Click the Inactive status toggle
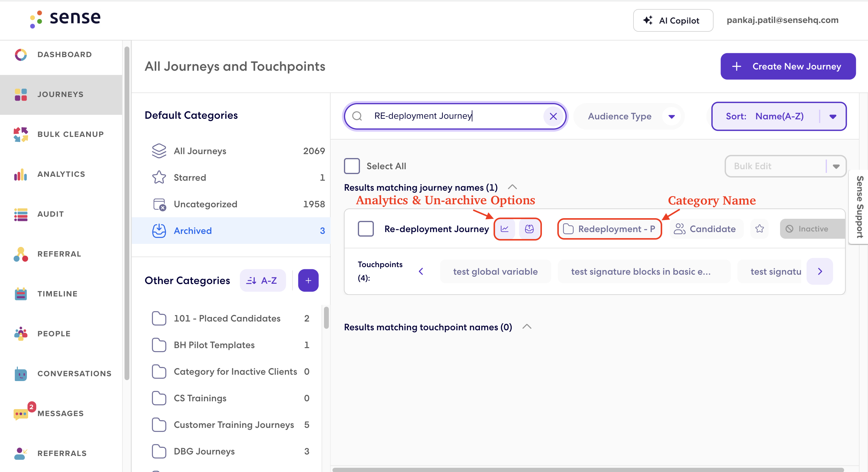Screen dimensions: 868x472 pos(812,229)
